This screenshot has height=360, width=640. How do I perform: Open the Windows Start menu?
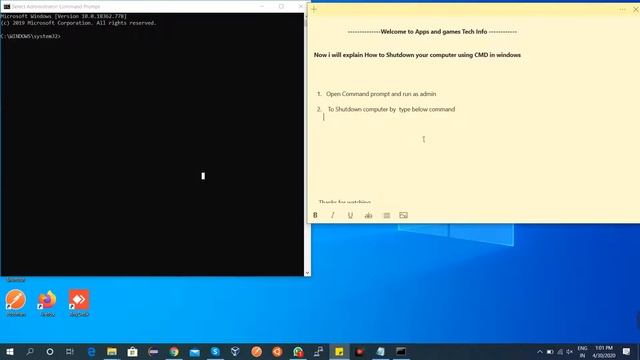(10, 351)
